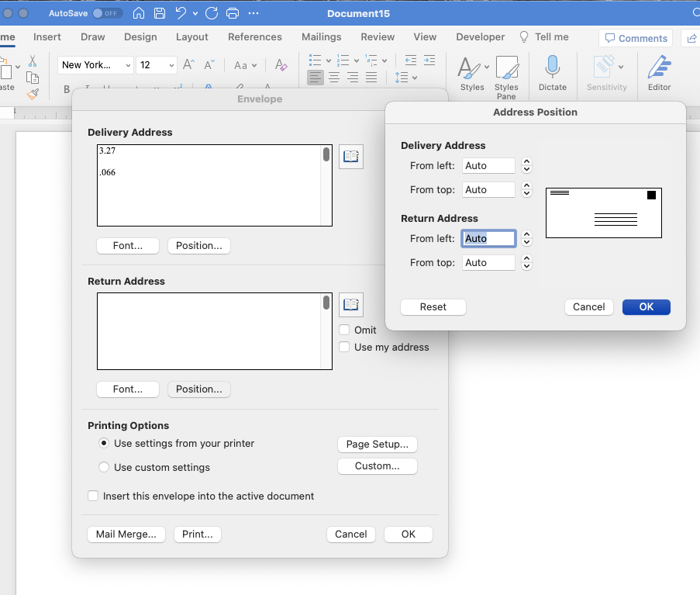The width and height of the screenshot is (700, 595).
Task: Save the document with disk icon
Action: pos(160,13)
